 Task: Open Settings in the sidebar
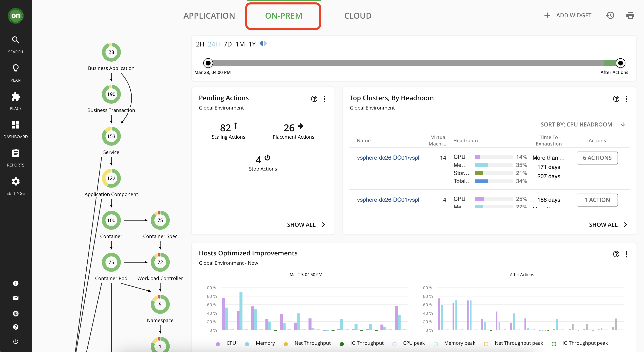click(x=16, y=186)
